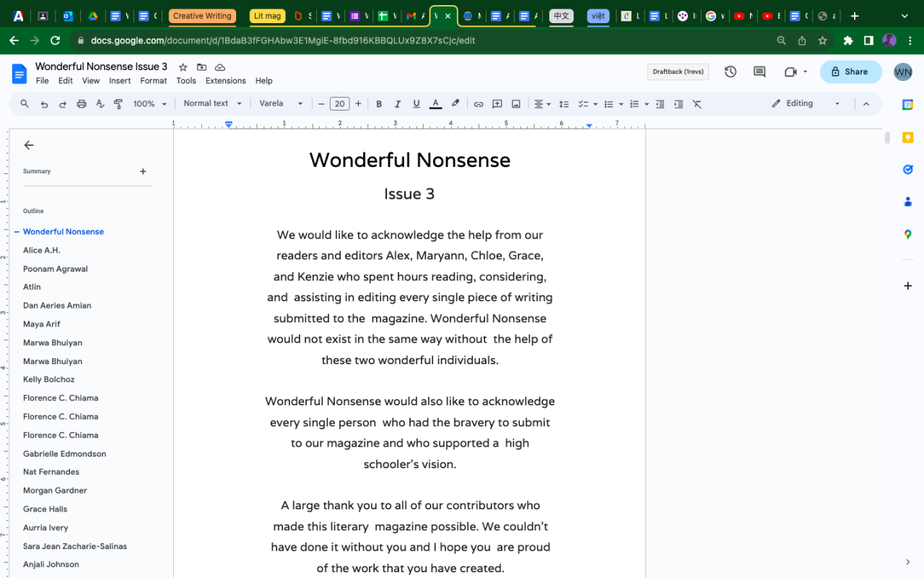Open Google Tasks in the side panel
924x578 pixels.
pyautogui.click(x=908, y=170)
